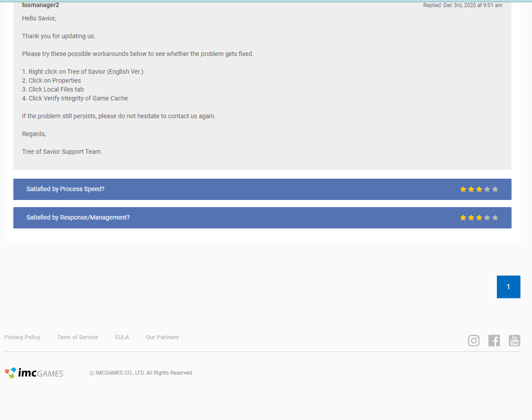This screenshot has width=532, height=420.
Task: Rate Process Speed one star
Action: 463,189
